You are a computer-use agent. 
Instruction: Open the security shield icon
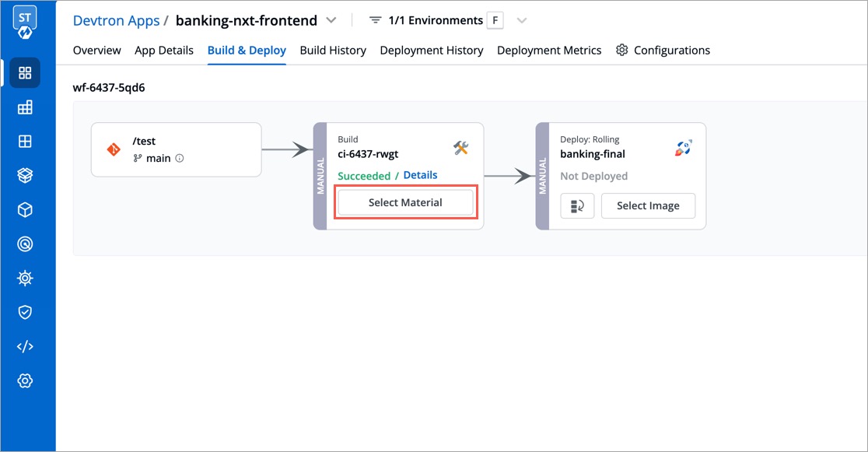coord(25,313)
